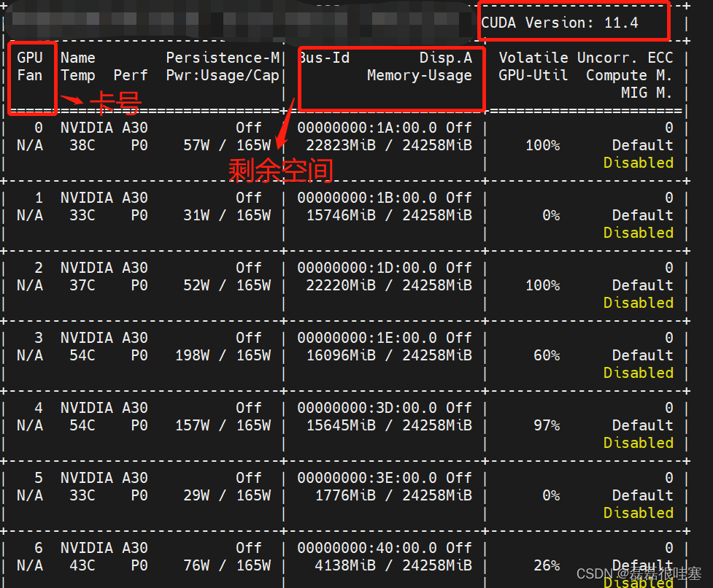Click the red 剩余空间 annotation label
Viewport: 713px width, 588px height.
(x=281, y=171)
